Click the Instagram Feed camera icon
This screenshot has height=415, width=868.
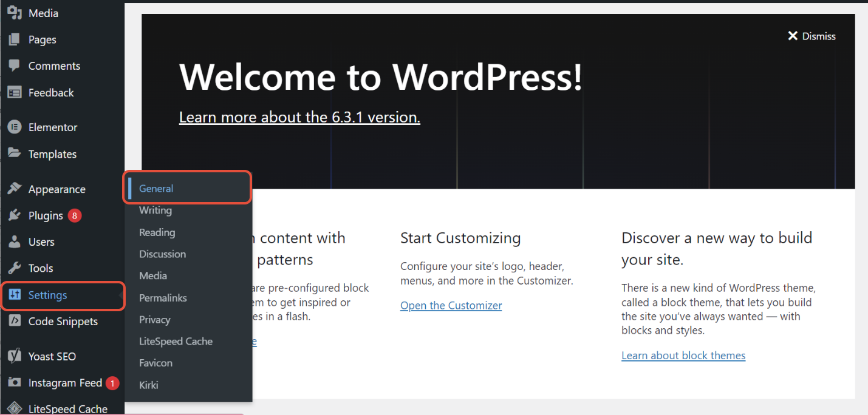15,383
